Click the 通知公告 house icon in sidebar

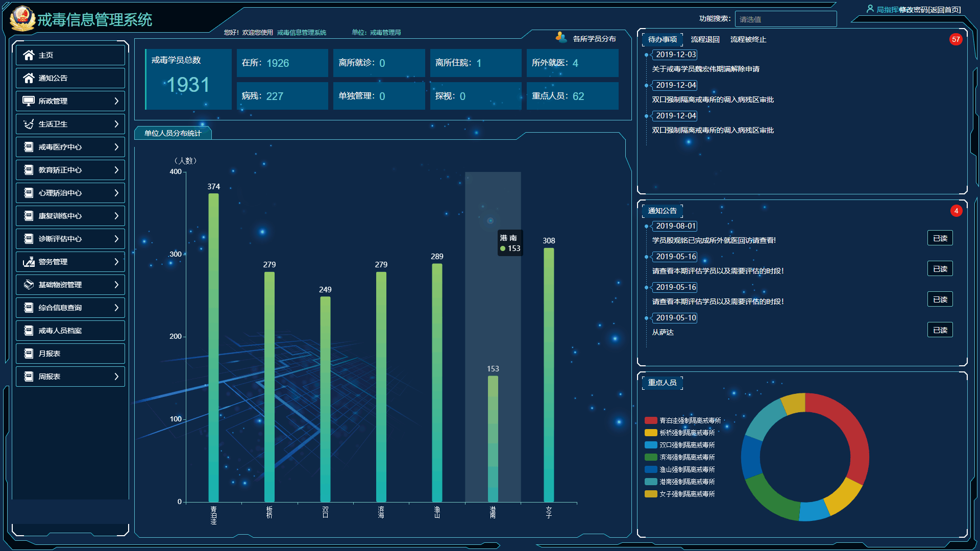29,78
